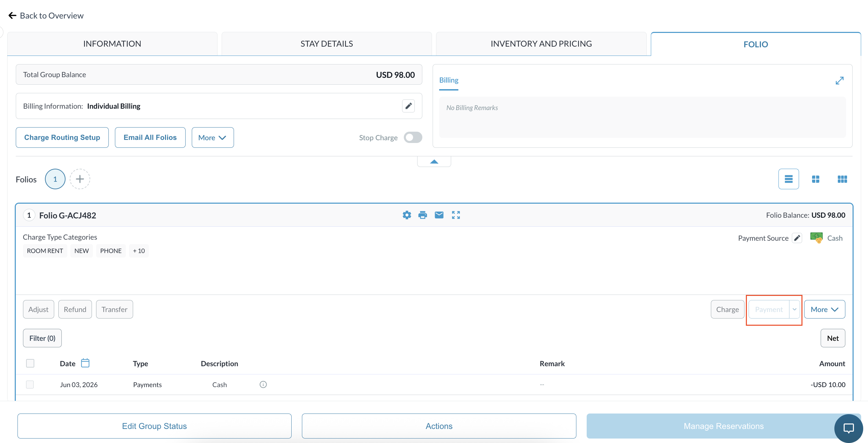Email folio using envelope icon

click(x=439, y=215)
